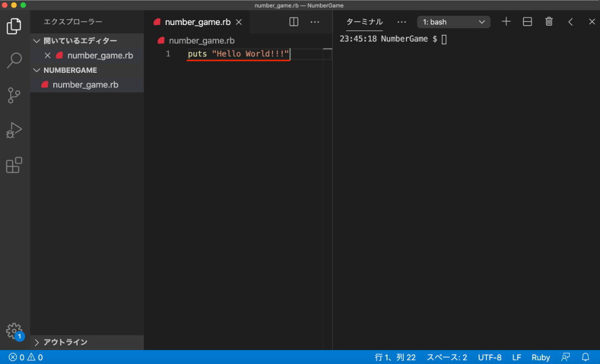The height and width of the screenshot is (364, 600).
Task: Change language mode Ruby
Action: [x=540, y=357]
